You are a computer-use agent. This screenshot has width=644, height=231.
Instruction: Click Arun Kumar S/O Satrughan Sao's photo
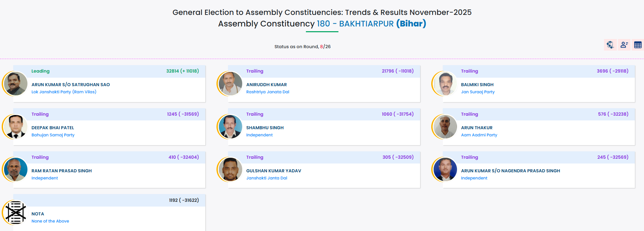[x=16, y=83]
